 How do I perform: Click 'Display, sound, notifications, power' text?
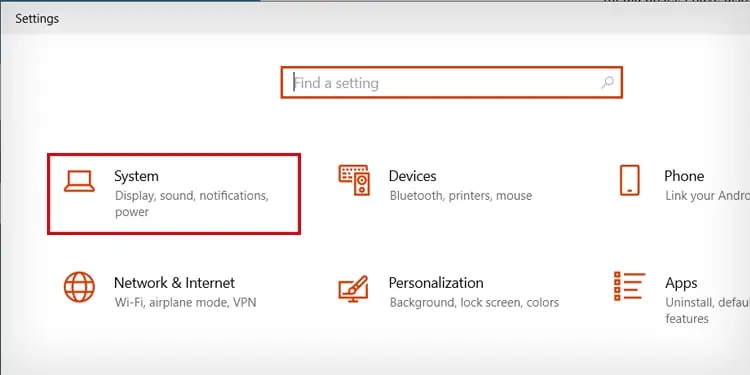pyautogui.click(x=192, y=204)
